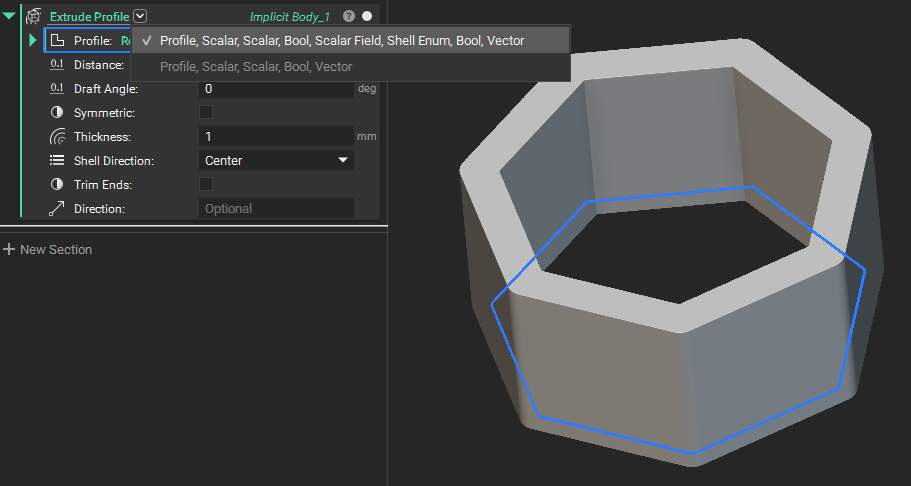The height and width of the screenshot is (486, 911).
Task: Select the Draft Angle label
Action: click(106, 89)
